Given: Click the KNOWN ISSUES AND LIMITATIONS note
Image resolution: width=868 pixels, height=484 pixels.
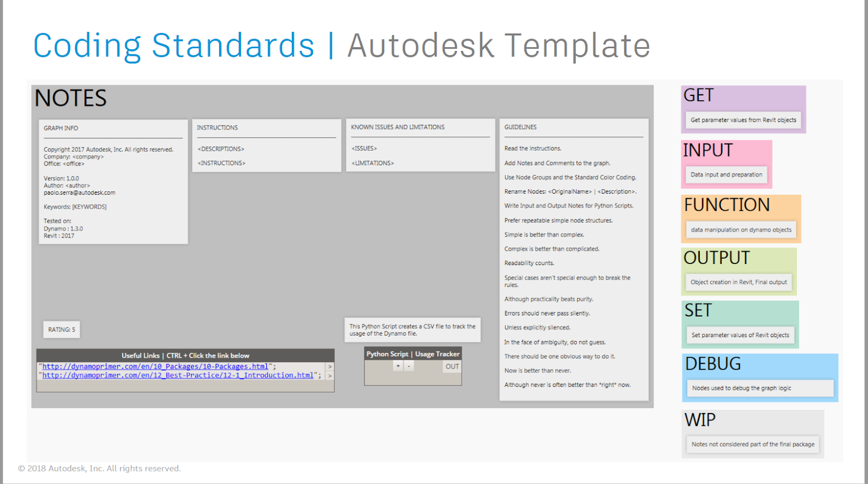Looking at the screenshot, I should (420, 145).
